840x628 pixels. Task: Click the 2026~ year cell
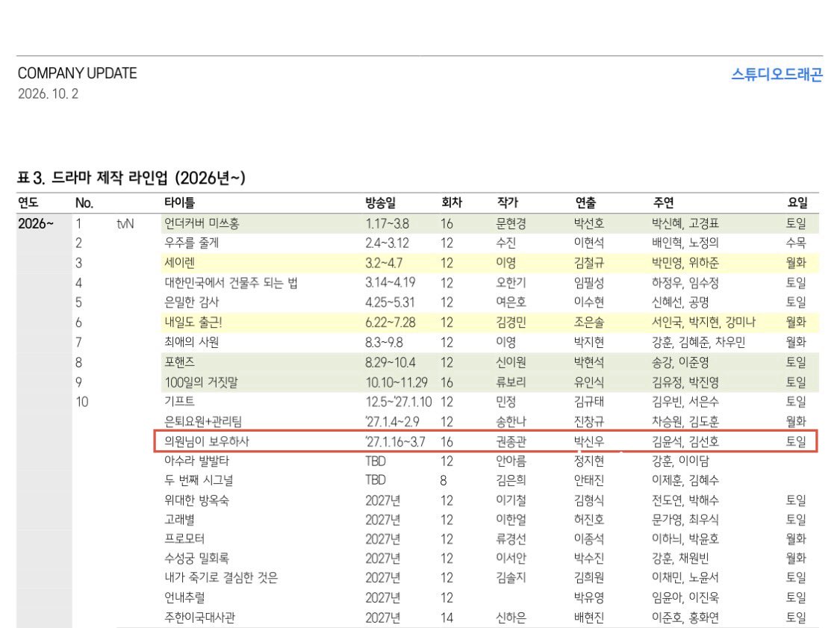(x=36, y=223)
